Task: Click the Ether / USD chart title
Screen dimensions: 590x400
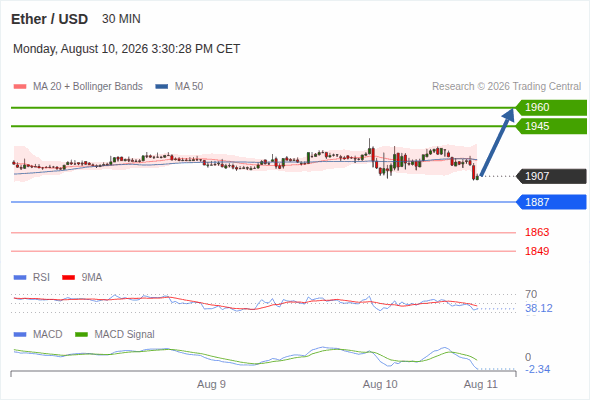Action: (x=49, y=19)
